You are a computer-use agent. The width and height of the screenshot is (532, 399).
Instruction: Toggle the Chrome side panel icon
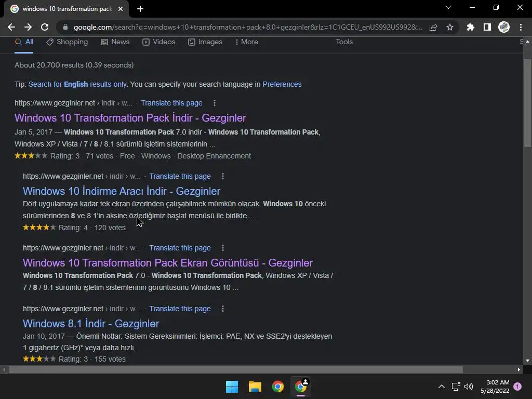click(487, 27)
